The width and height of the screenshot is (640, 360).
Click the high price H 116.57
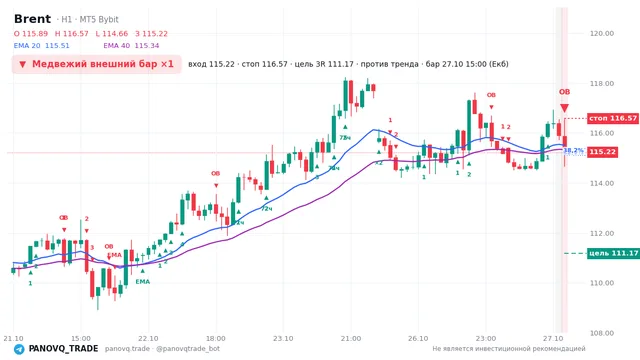71,34
